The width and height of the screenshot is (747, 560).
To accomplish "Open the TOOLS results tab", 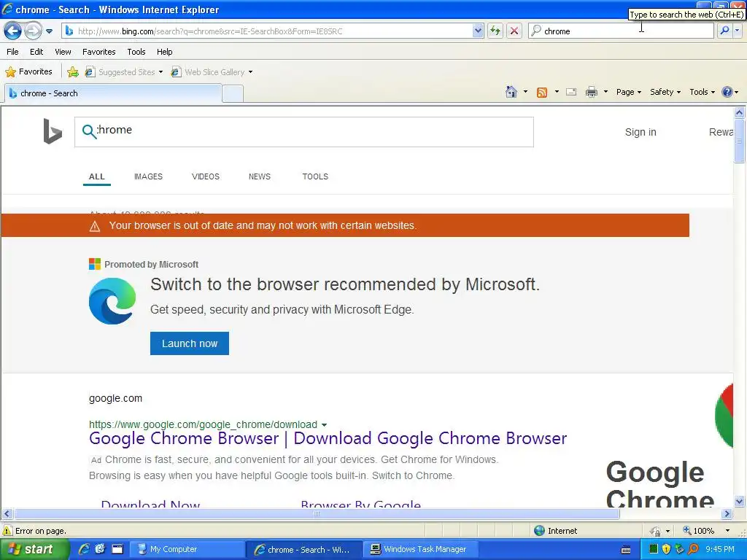I will pos(315,176).
